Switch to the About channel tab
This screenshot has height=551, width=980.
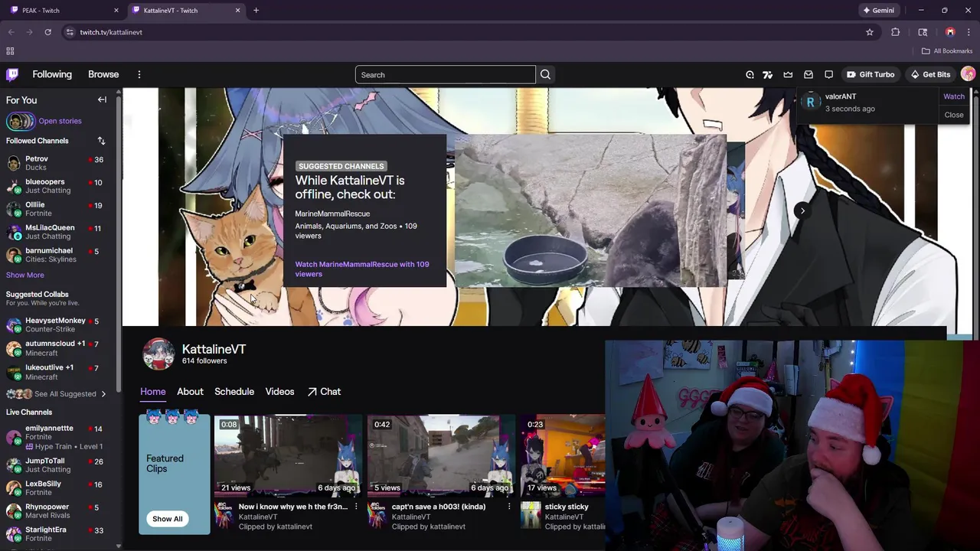pos(190,392)
